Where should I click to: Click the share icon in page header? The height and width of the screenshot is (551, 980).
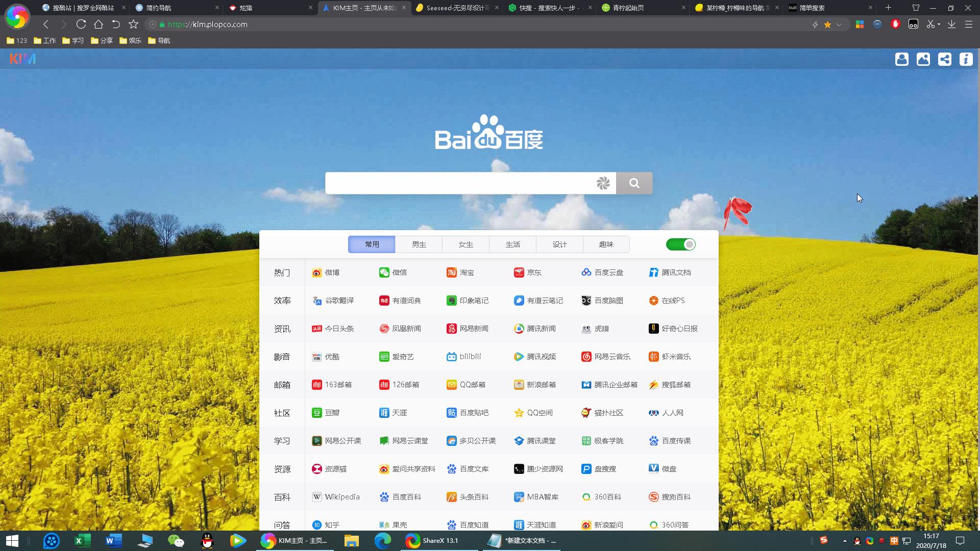pos(945,59)
